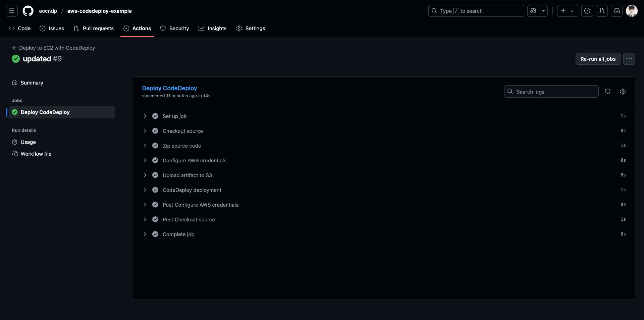Click the success check icon for Checkout source
The height and width of the screenshot is (320, 644).
pos(155,131)
